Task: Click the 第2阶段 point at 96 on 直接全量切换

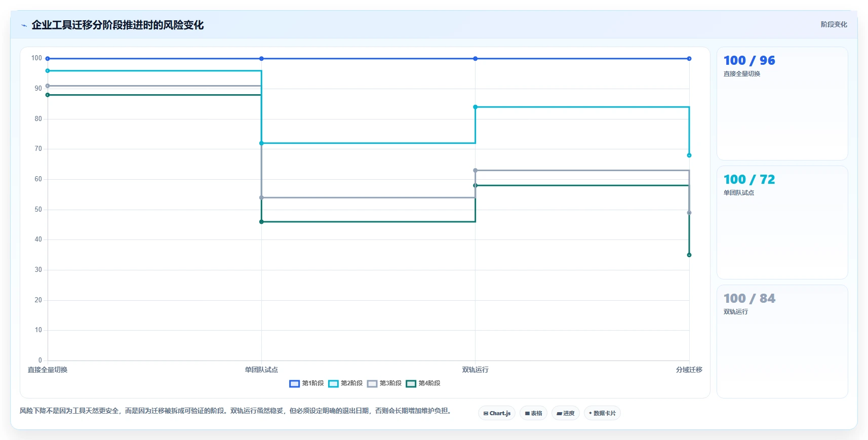Action: tap(48, 71)
